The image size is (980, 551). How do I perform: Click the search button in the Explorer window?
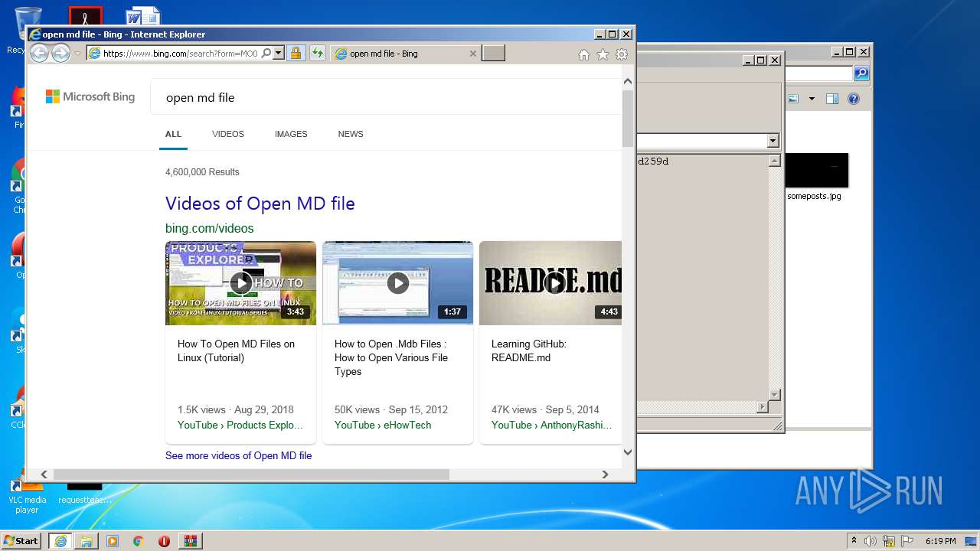tap(861, 73)
